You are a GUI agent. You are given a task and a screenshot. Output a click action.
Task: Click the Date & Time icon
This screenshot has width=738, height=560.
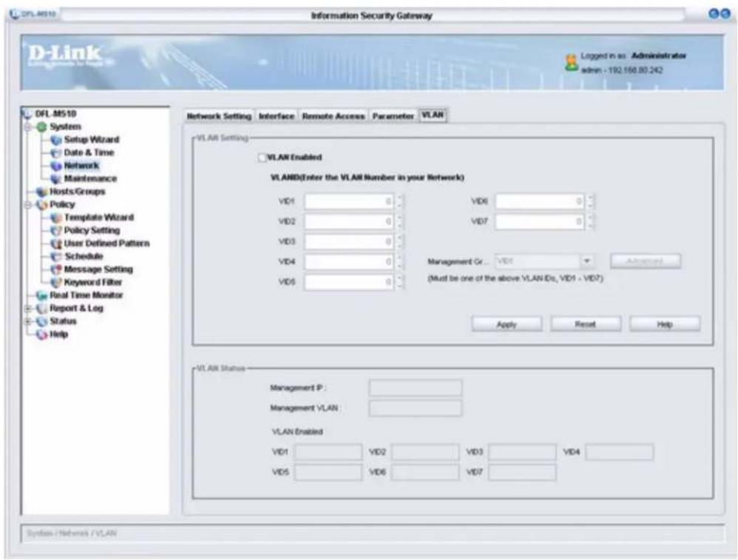pos(56,152)
